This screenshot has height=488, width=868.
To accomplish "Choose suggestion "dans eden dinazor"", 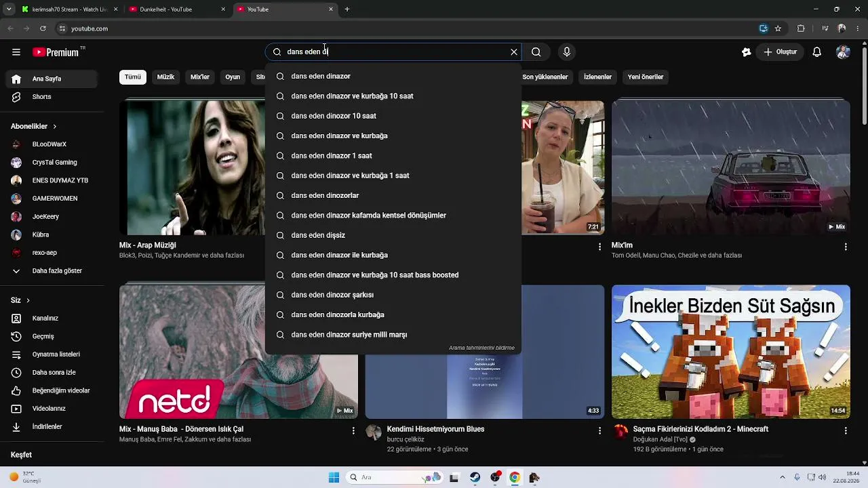I will click(x=393, y=76).
